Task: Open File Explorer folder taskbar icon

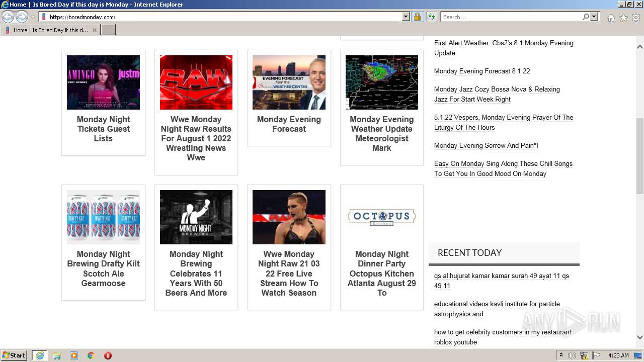Action: point(57,355)
